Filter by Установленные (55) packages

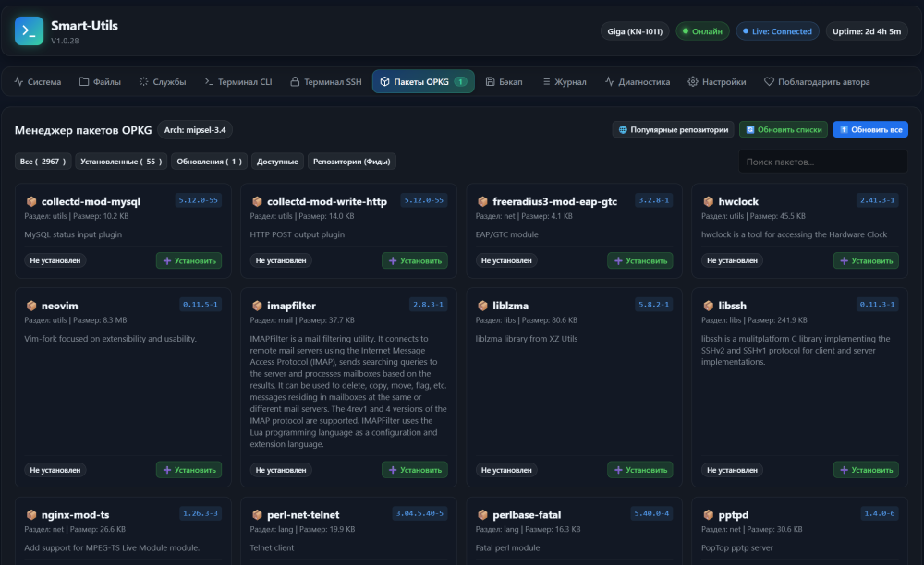click(x=121, y=162)
